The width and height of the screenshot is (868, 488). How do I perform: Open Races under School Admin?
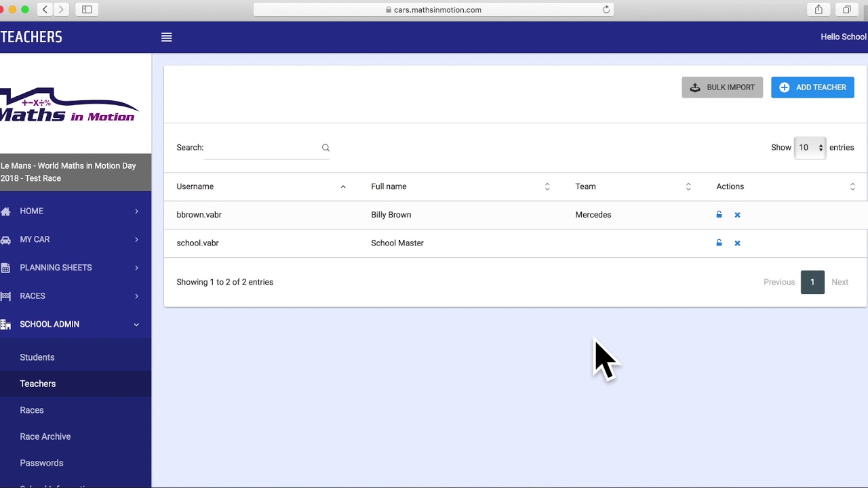click(32, 410)
